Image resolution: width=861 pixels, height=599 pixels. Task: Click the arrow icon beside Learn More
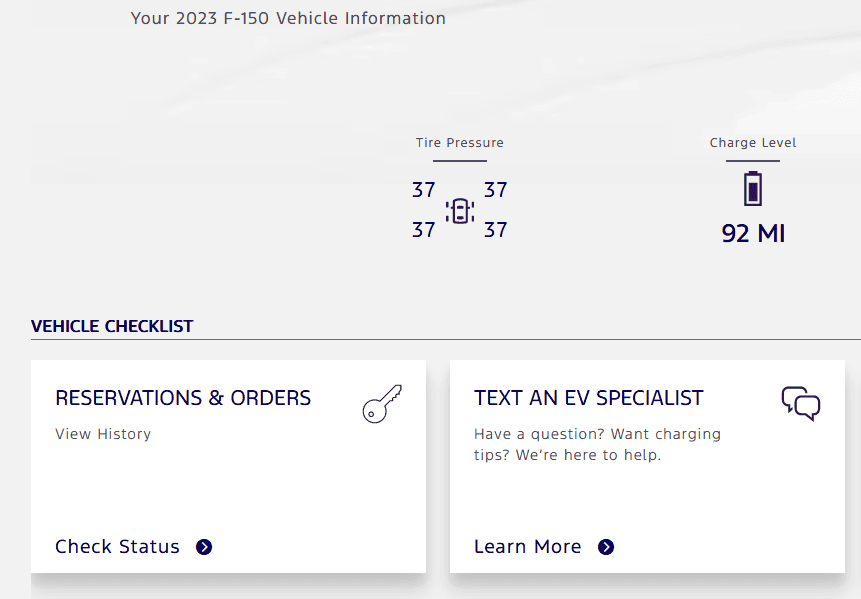606,547
